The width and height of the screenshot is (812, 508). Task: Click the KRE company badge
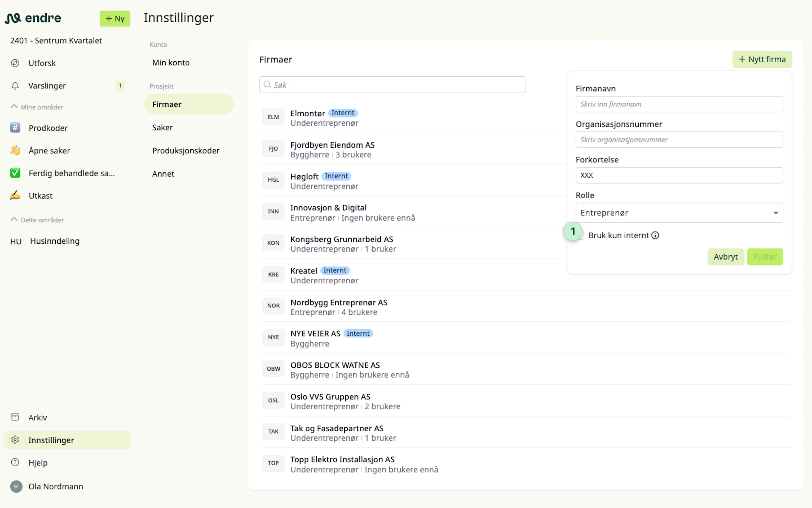coord(273,275)
